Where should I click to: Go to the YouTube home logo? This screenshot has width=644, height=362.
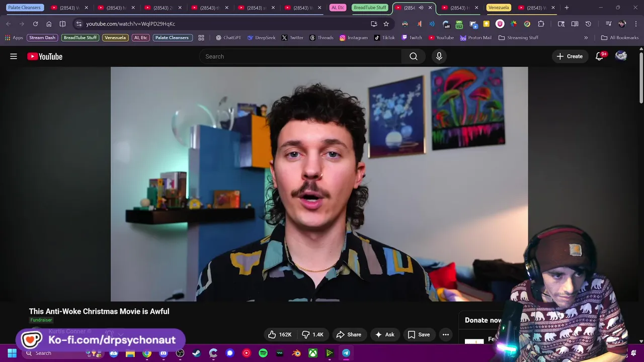(45, 56)
